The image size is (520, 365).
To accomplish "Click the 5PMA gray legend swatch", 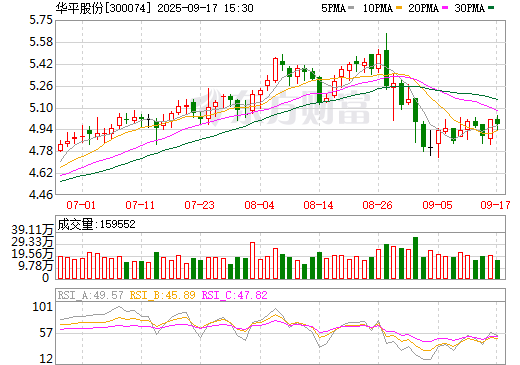I will point(351,8).
